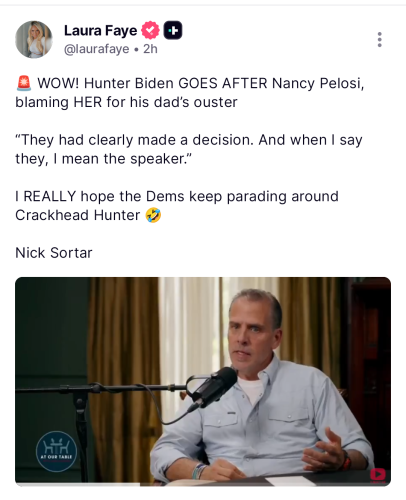
Task: Click the YouTube icon on the video
Action: point(378,475)
